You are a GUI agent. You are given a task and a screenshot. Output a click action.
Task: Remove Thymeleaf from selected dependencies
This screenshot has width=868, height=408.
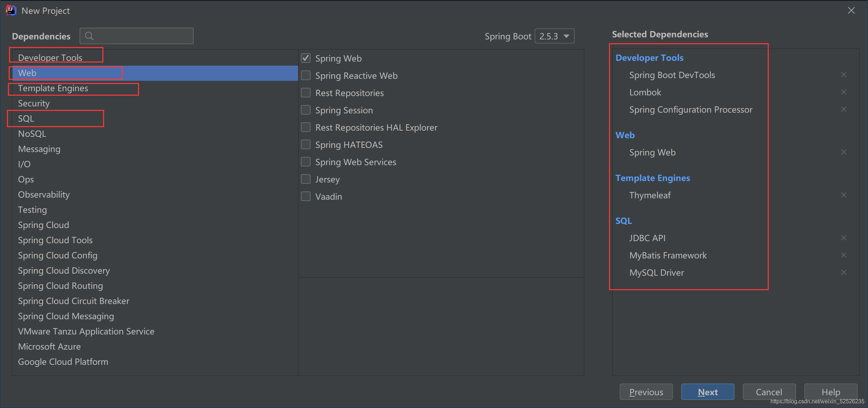pos(844,195)
